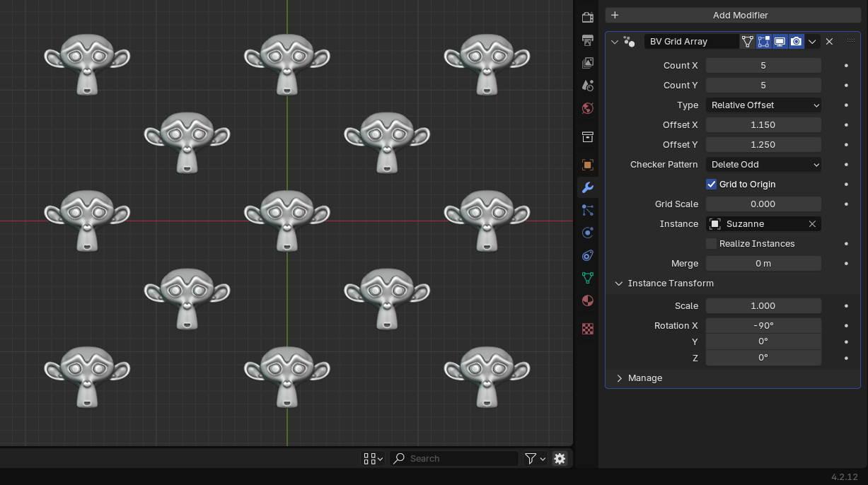The image size is (868, 485).
Task: Open the Material properties tab
Action: pos(587,300)
